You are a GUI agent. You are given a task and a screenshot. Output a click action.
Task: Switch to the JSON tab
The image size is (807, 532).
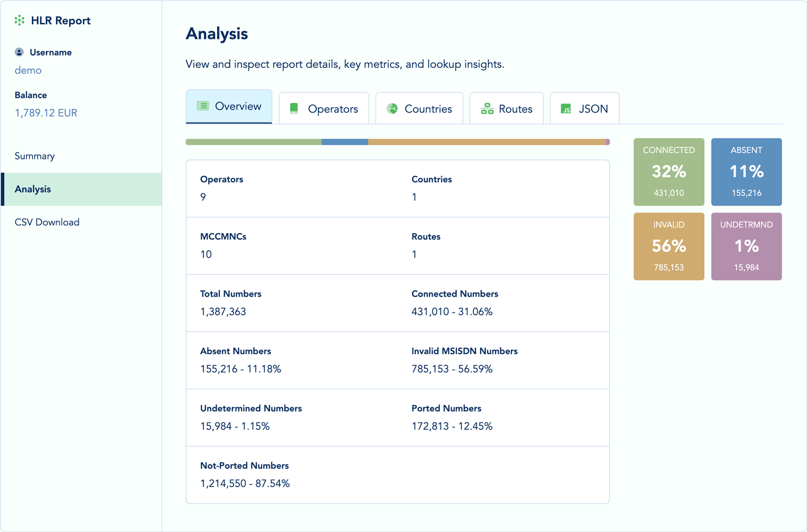pos(584,109)
